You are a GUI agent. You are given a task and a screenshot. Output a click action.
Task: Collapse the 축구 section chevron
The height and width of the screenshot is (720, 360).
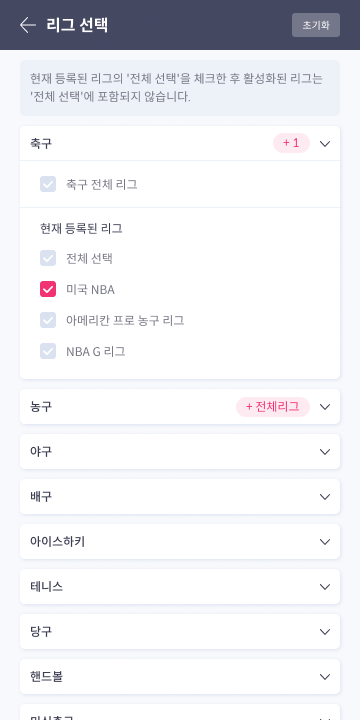325,144
